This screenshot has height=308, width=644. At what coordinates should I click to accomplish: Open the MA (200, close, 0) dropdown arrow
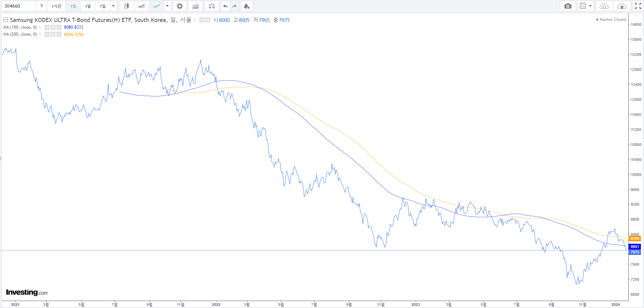pos(40,34)
